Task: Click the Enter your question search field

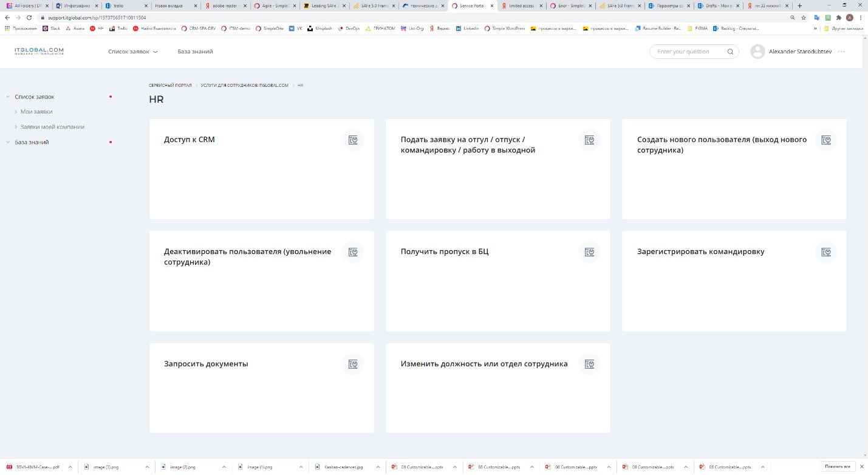Action: (689, 52)
